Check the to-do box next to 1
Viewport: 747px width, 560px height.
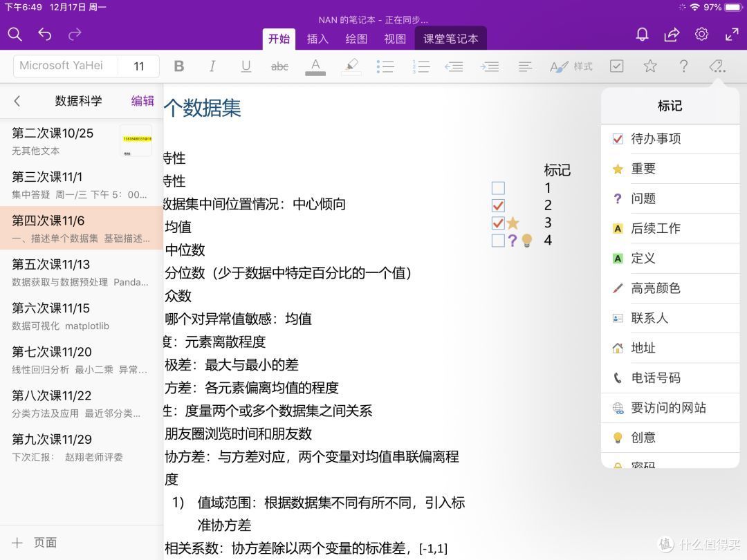point(498,188)
